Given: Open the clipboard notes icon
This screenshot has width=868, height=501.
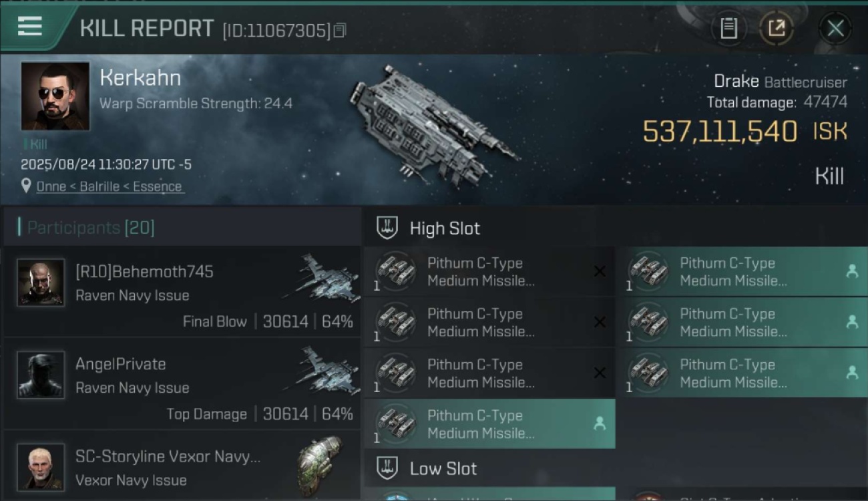Looking at the screenshot, I should (728, 29).
